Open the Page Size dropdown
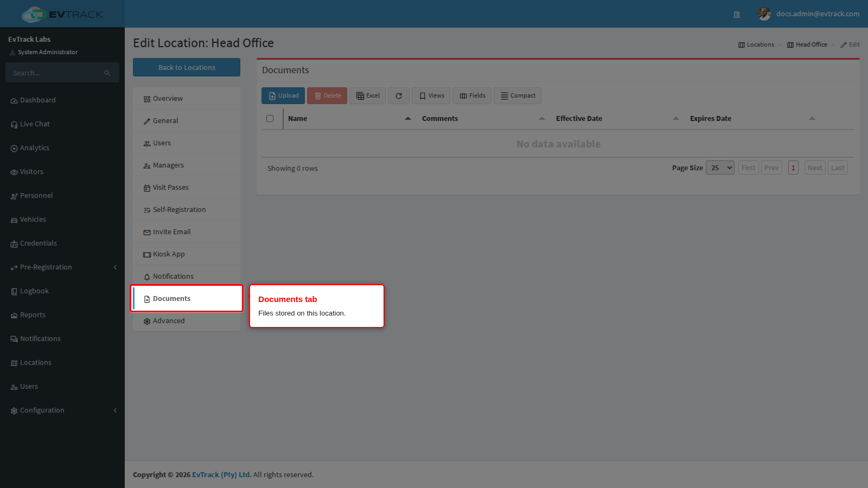 pyautogui.click(x=720, y=168)
